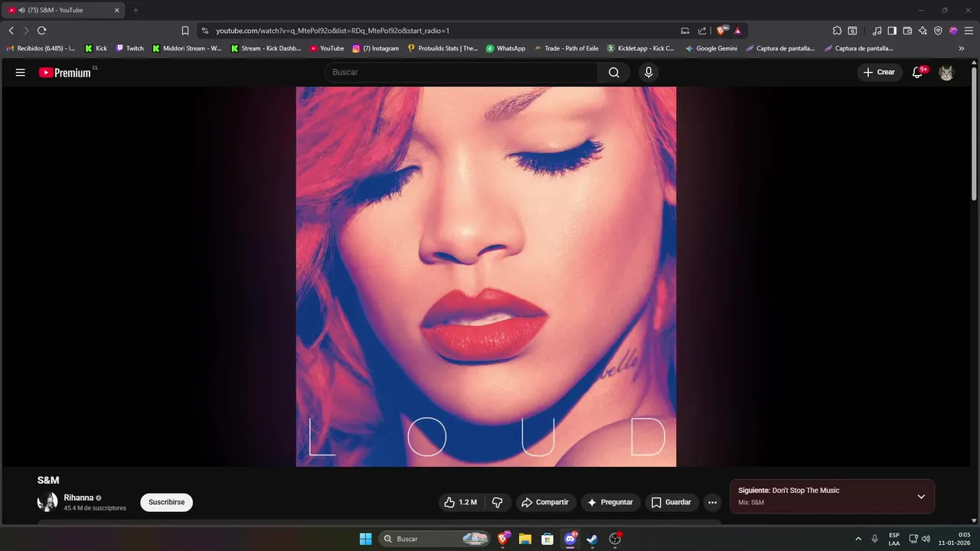Screen dimensions: 980x551
Task: Open more actions three-dot menu
Action: click(x=713, y=503)
